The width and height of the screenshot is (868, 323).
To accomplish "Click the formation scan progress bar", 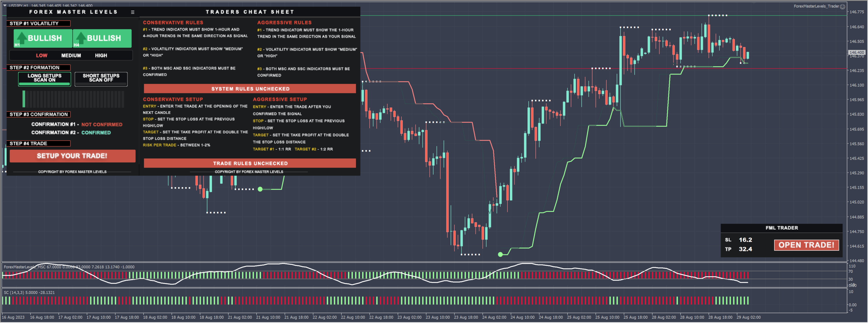I will [73, 99].
